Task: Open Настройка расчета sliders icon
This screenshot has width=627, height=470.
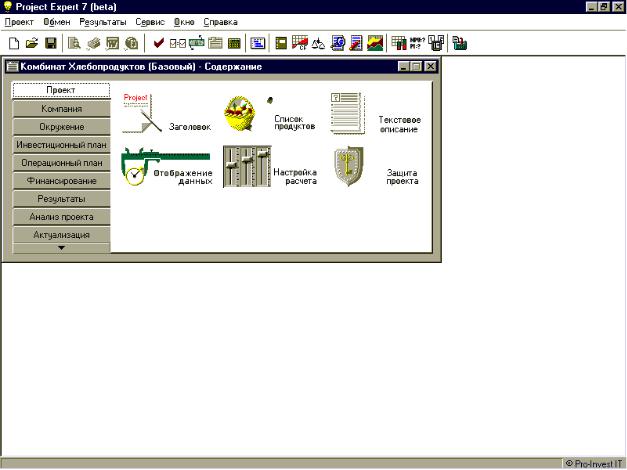Action: point(247,166)
